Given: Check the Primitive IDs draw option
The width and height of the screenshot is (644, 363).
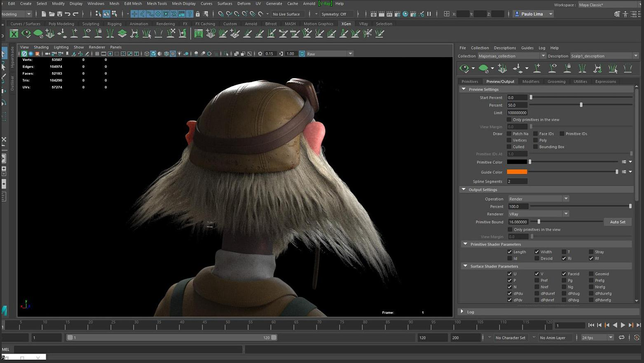Looking at the screenshot, I should [562, 134].
